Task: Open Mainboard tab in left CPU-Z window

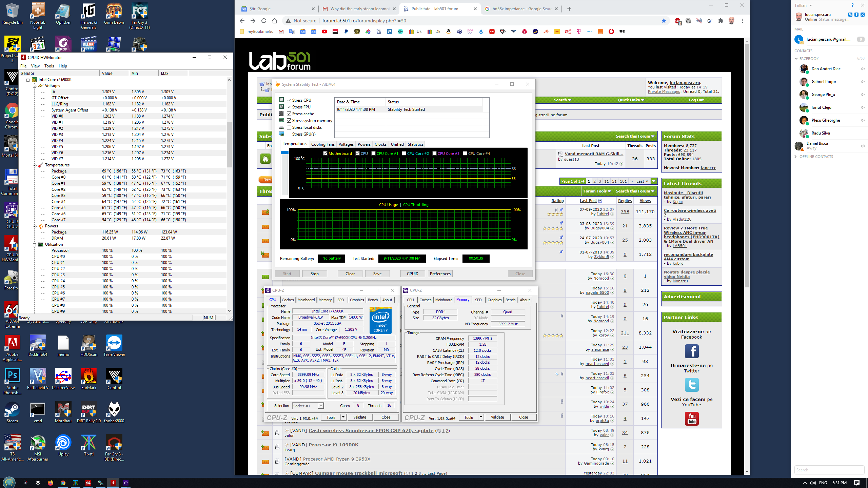Action: tap(306, 300)
